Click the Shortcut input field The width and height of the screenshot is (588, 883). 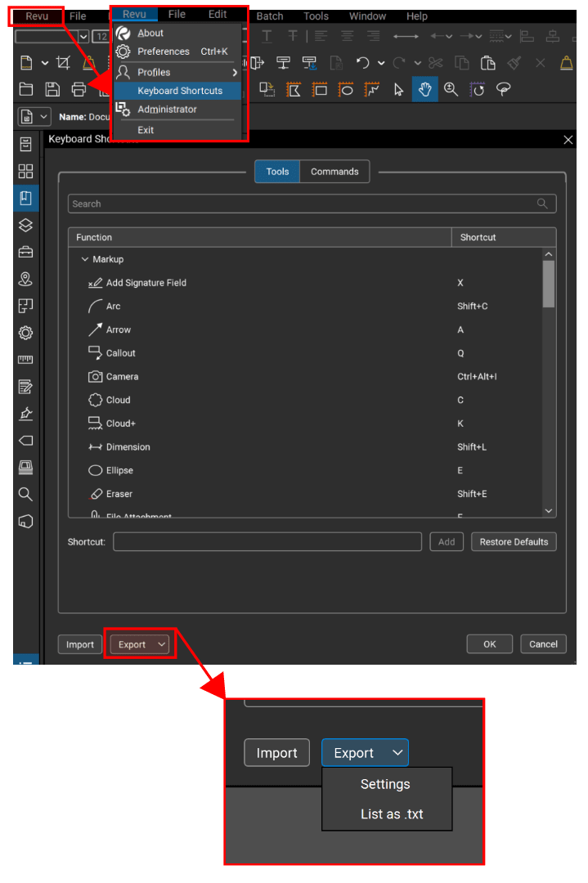[267, 542]
